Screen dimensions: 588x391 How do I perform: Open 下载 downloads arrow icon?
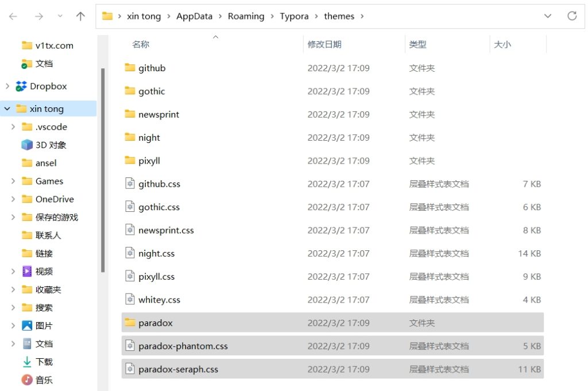tap(27, 362)
